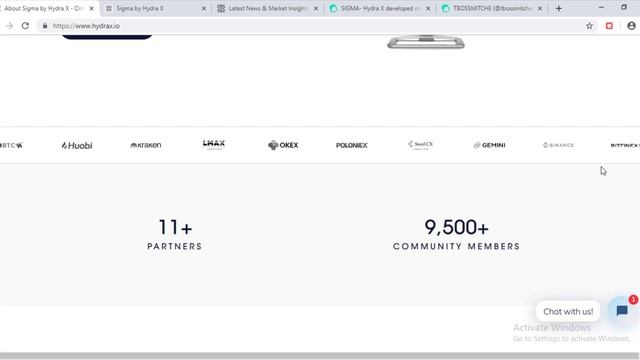Click the Seed CX partner logo
The height and width of the screenshot is (360, 640).
(420, 145)
